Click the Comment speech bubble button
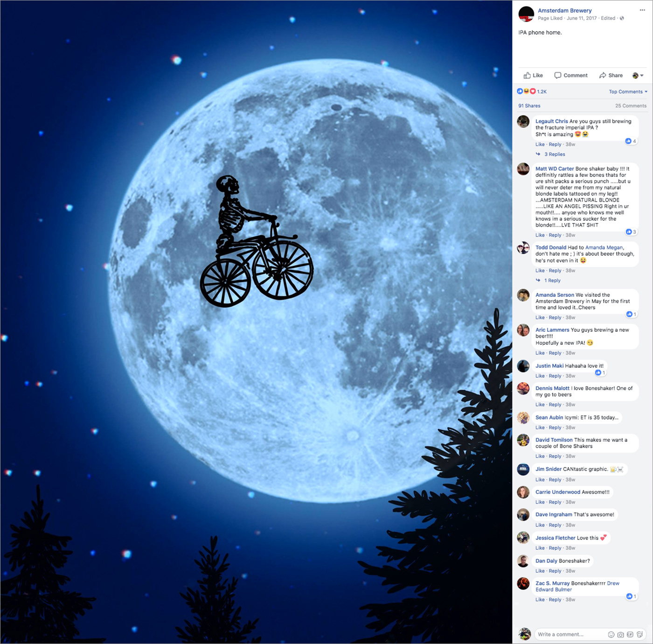 [x=570, y=75]
